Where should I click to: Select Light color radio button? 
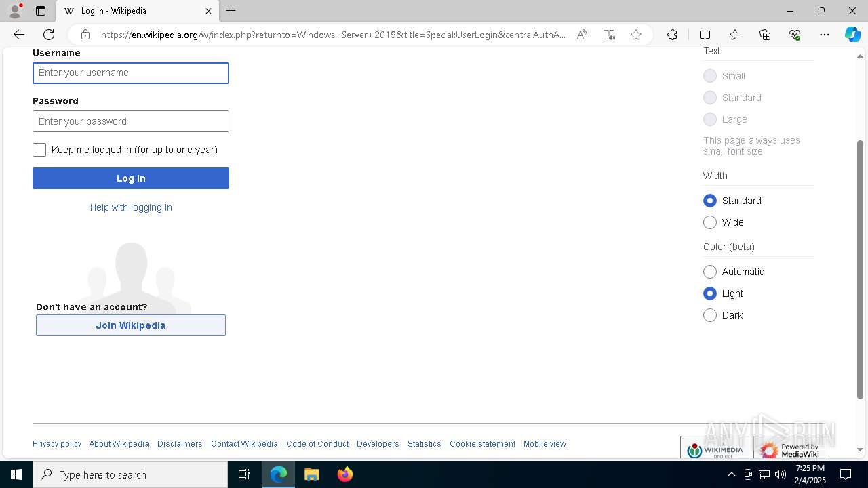tap(710, 293)
